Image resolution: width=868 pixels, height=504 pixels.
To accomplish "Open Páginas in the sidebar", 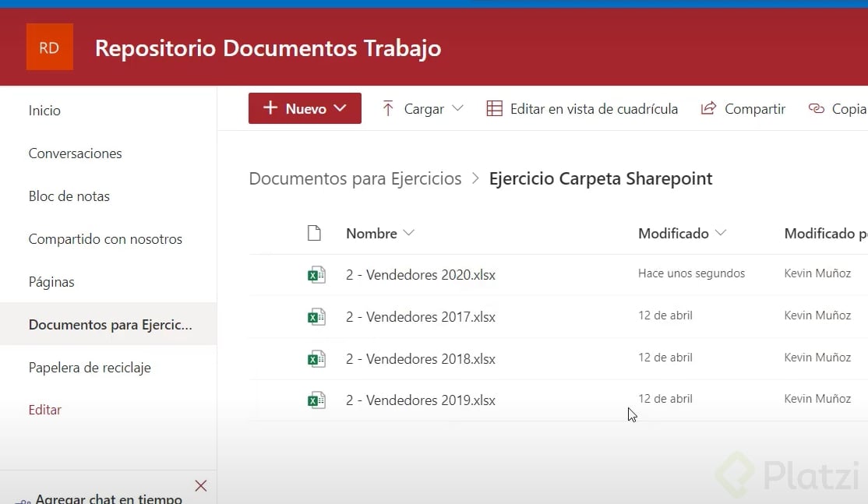I will pyautogui.click(x=51, y=281).
